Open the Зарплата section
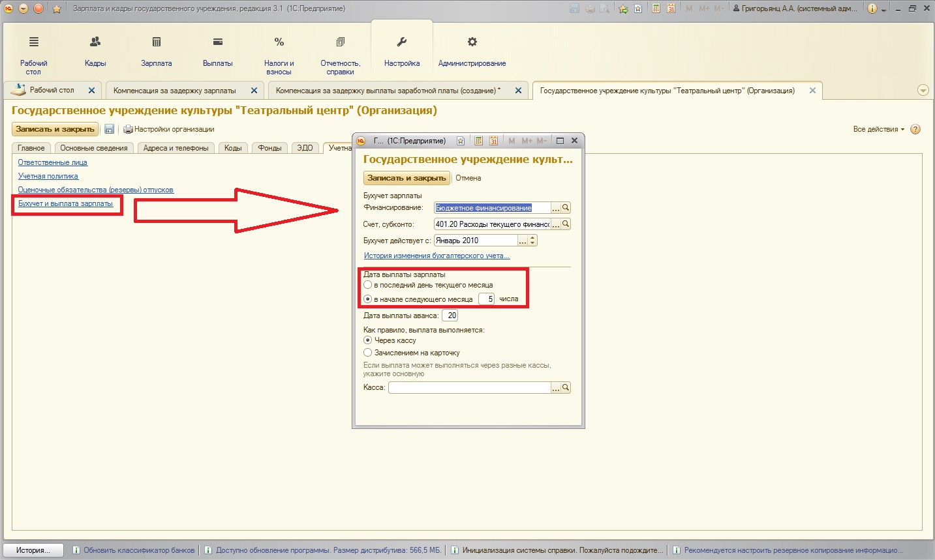This screenshot has width=935, height=560. [x=157, y=51]
